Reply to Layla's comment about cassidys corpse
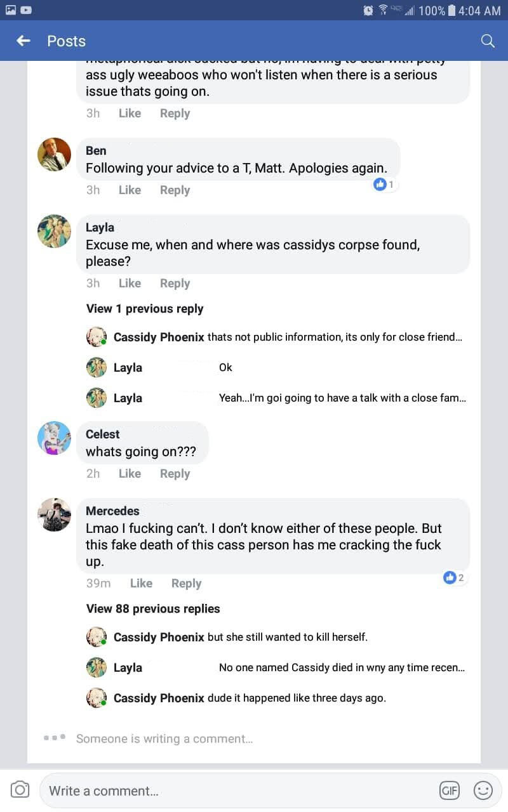This screenshot has height=812, width=508. point(175,283)
